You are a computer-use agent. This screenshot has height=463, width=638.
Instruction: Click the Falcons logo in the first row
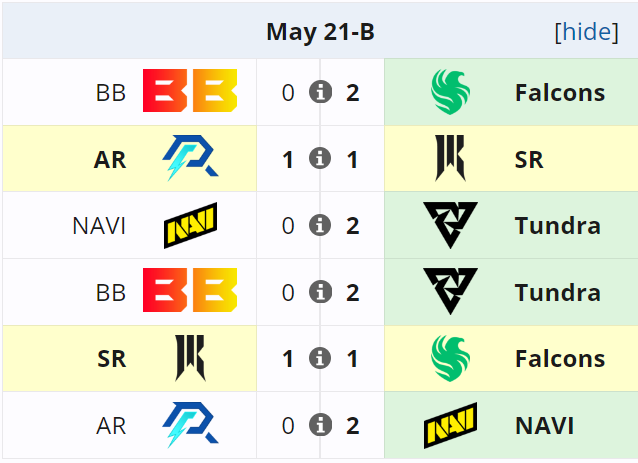click(x=449, y=92)
